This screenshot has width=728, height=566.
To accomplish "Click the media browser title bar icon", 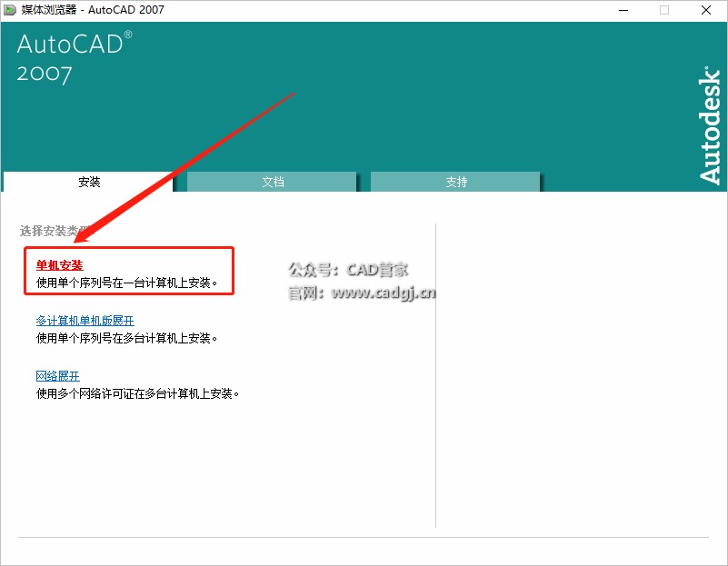I will [x=10, y=10].
